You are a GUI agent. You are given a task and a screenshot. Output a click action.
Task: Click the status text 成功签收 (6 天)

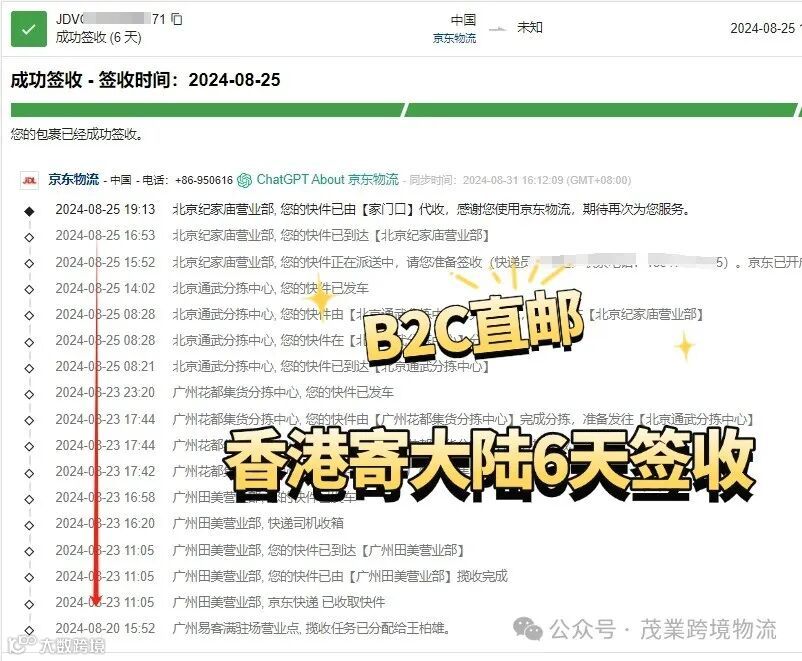98,37
